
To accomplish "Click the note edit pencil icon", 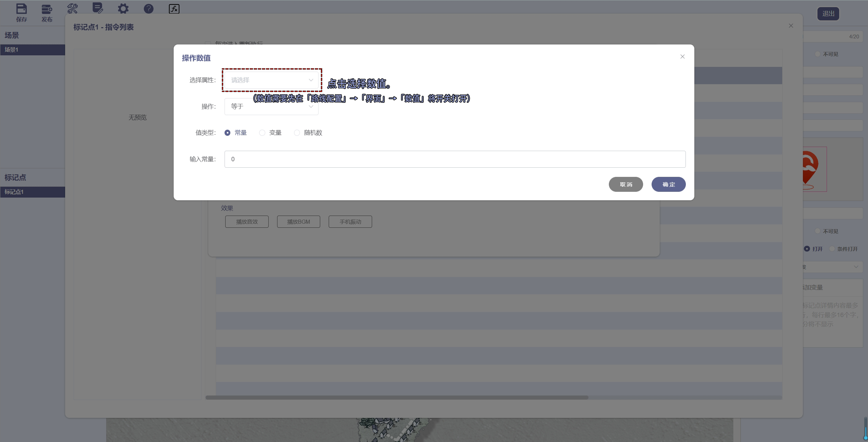I will [x=98, y=8].
